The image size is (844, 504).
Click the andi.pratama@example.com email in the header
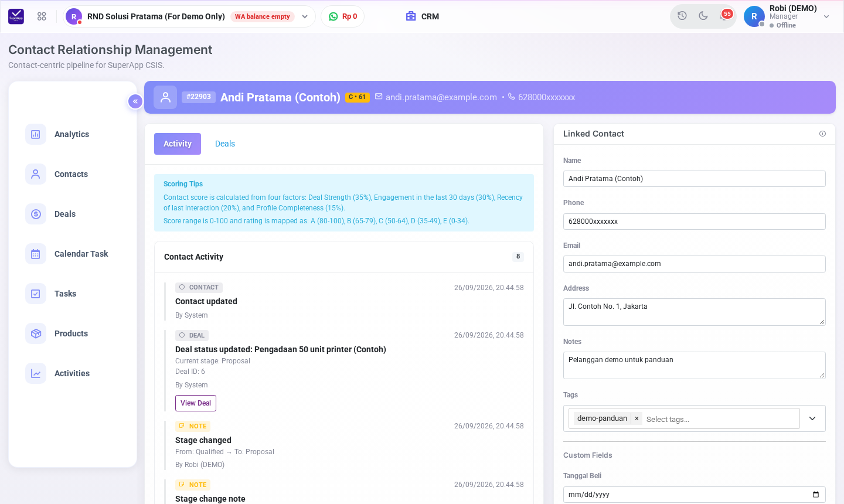click(x=441, y=97)
